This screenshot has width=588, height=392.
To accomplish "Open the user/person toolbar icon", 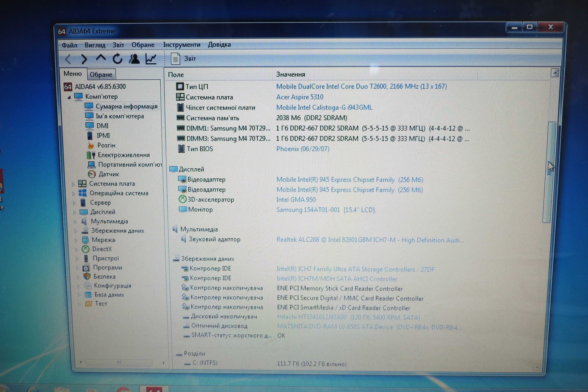I will pos(134,59).
